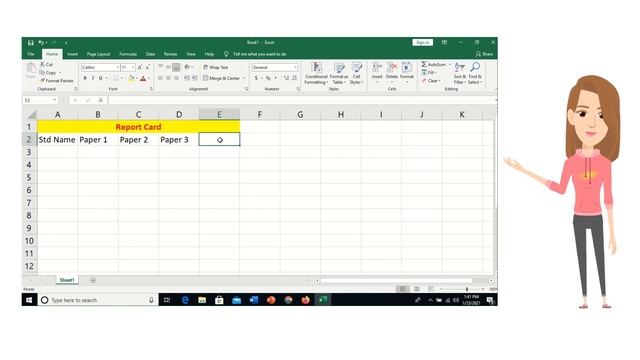The image size is (640, 360).
Task: Open the font size dropdown
Action: point(133,67)
